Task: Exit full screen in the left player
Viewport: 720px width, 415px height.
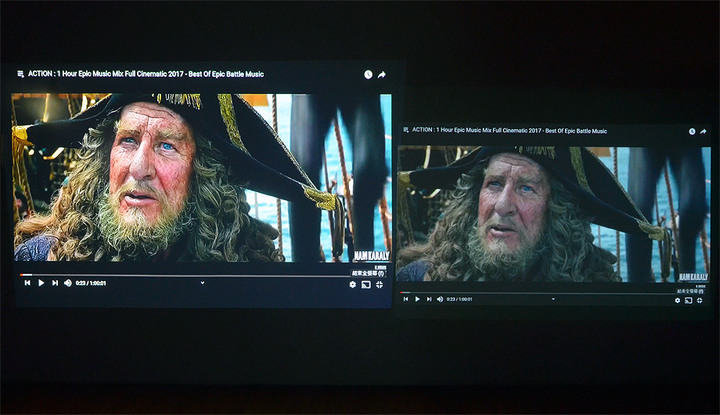Action: [379, 285]
